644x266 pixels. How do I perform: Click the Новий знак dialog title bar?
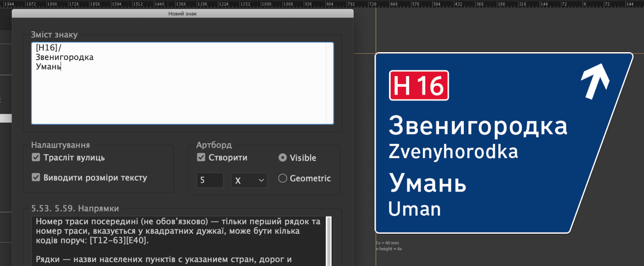click(182, 14)
